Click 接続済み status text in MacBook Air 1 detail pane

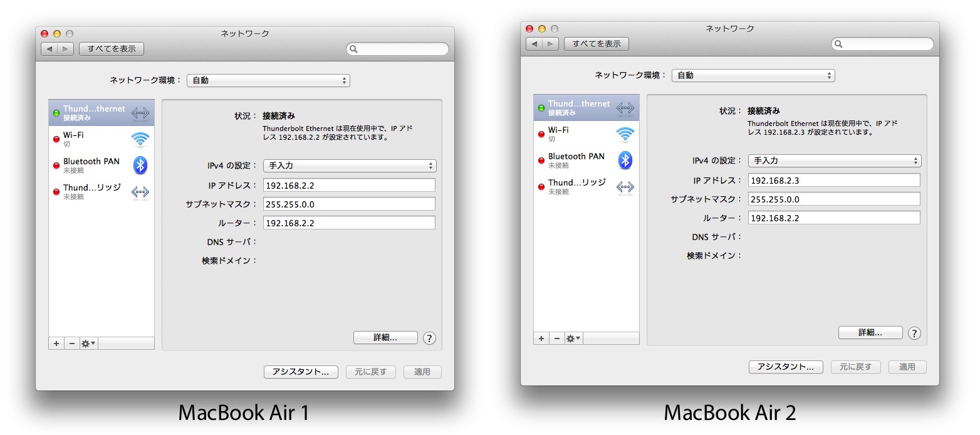coord(279,116)
